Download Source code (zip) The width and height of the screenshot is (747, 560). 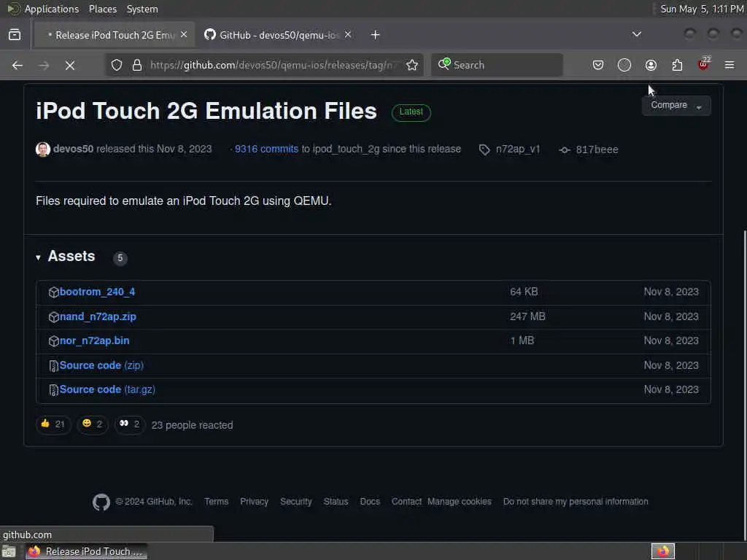pyautogui.click(x=101, y=365)
